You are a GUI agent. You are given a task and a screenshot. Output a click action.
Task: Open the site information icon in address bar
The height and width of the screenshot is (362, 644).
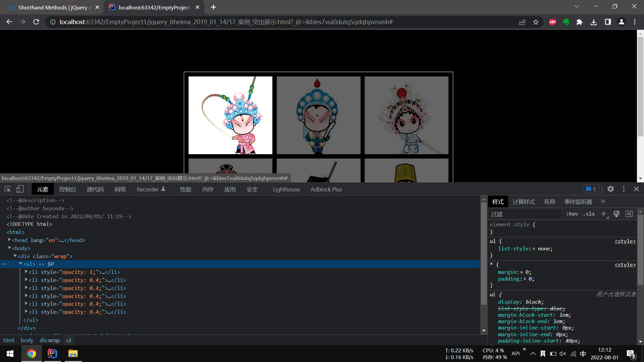pyautogui.click(x=53, y=22)
